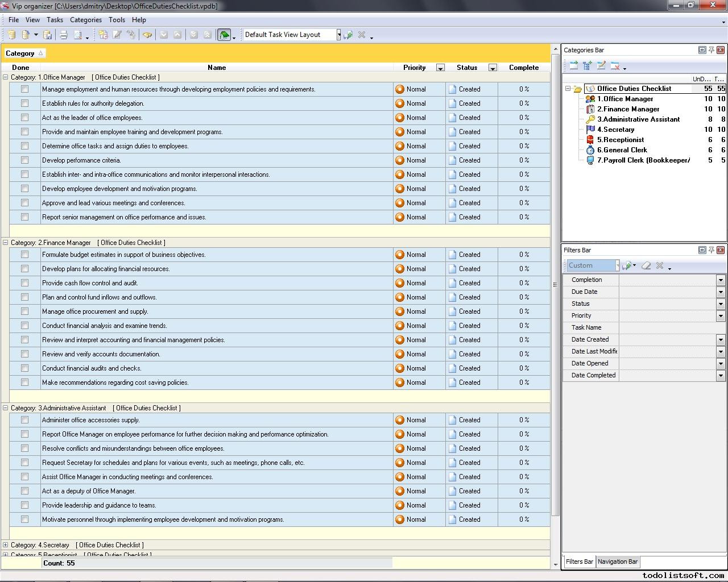This screenshot has width=728, height=582.
Task: Open the Categories menu
Action: [86, 20]
